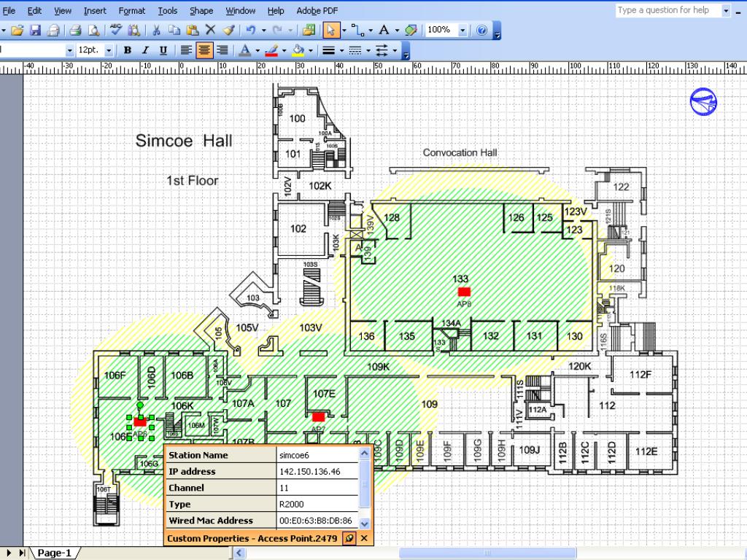Pin the Custom Properties window
This screenshot has width=747, height=560.
pos(349,539)
